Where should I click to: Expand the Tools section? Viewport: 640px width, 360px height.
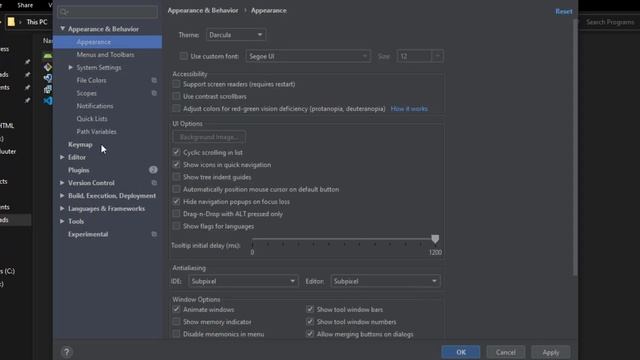click(x=62, y=221)
